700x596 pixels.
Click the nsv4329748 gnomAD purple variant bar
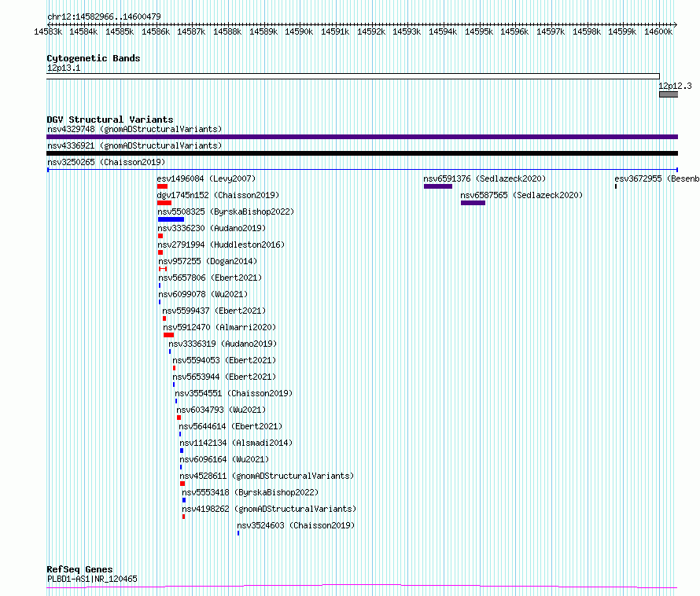pyautogui.click(x=363, y=137)
